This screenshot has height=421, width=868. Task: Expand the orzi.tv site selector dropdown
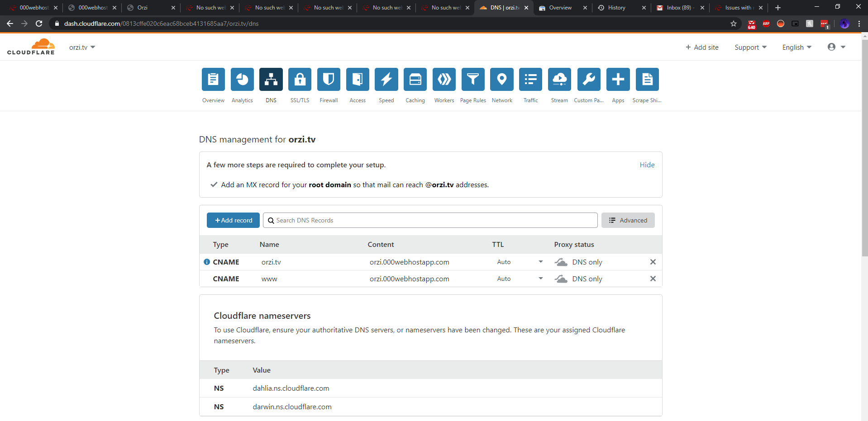[82, 47]
